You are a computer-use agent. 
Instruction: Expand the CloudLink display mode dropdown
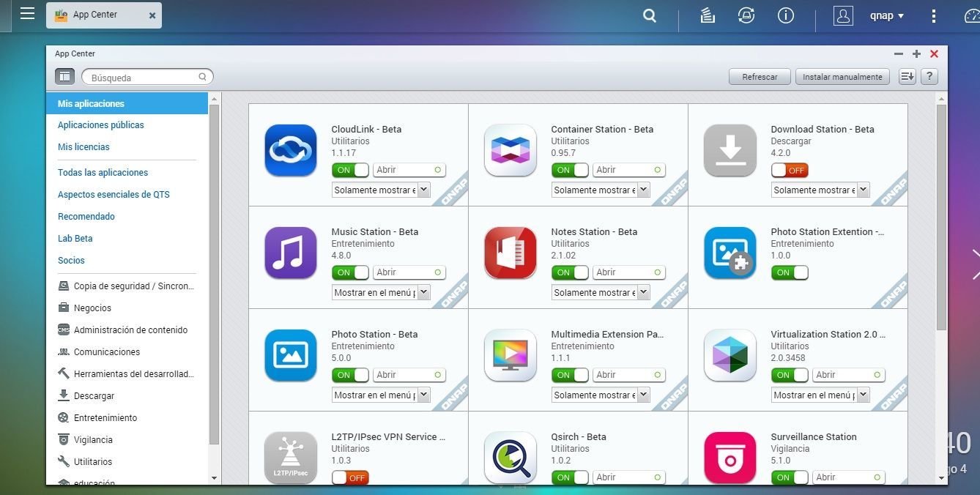point(381,190)
